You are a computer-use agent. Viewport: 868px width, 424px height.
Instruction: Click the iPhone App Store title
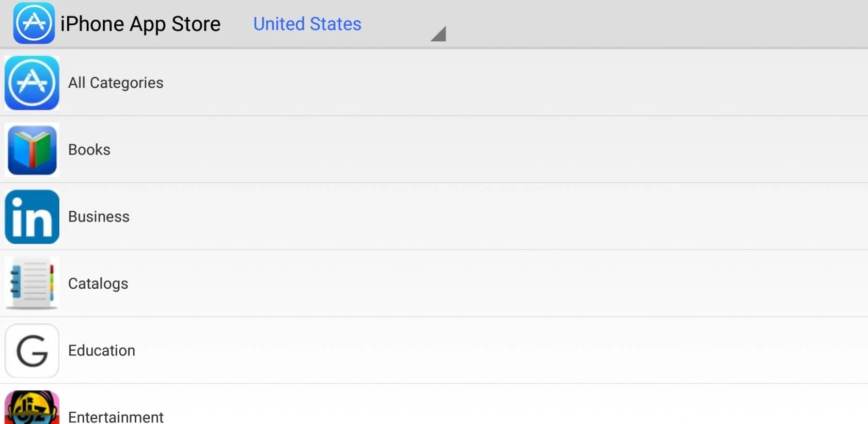[140, 24]
